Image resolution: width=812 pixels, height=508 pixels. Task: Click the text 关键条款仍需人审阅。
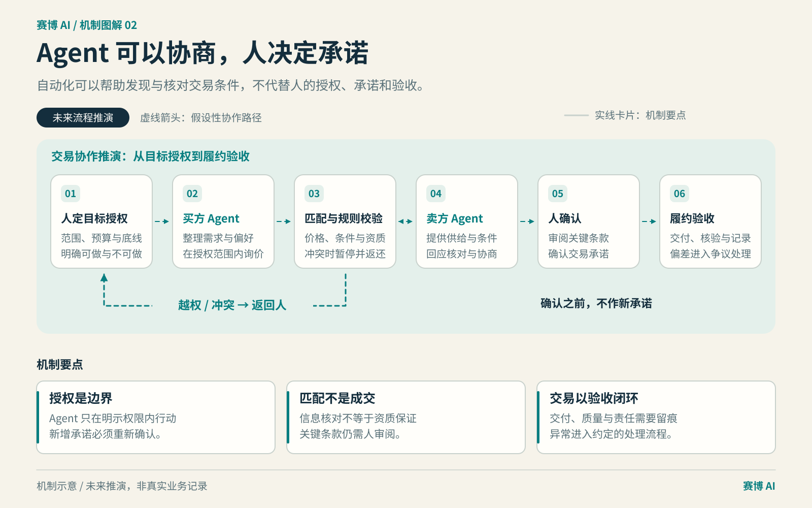click(350, 434)
